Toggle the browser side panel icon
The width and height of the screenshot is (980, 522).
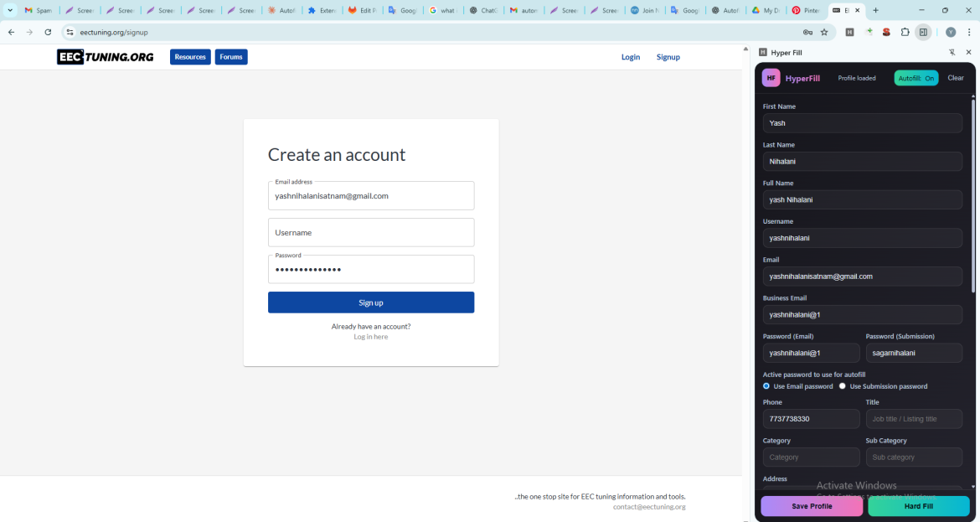[x=923, y=32]
